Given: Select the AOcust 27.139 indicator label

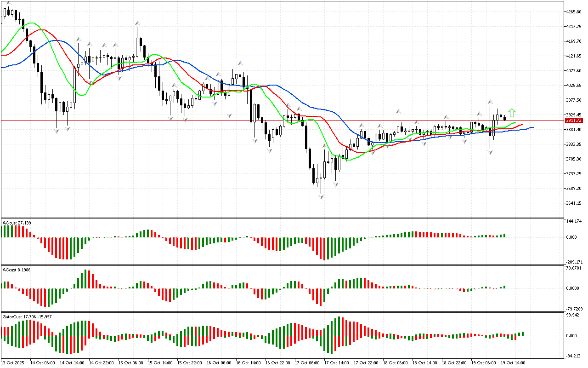Looking at the screenshot, I should pyautogui.click(x=17, y=223).
